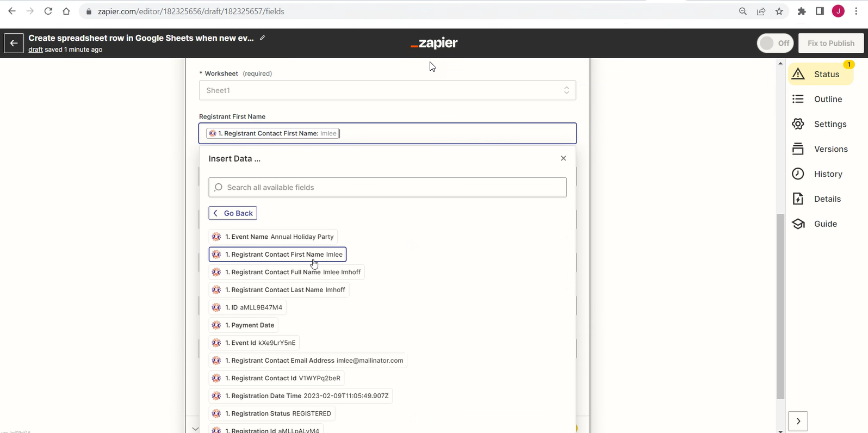Expand the chevron at form's bottom-left
Image resolution: width=868 pixels, height=433 pixels.
coord(195,429)
